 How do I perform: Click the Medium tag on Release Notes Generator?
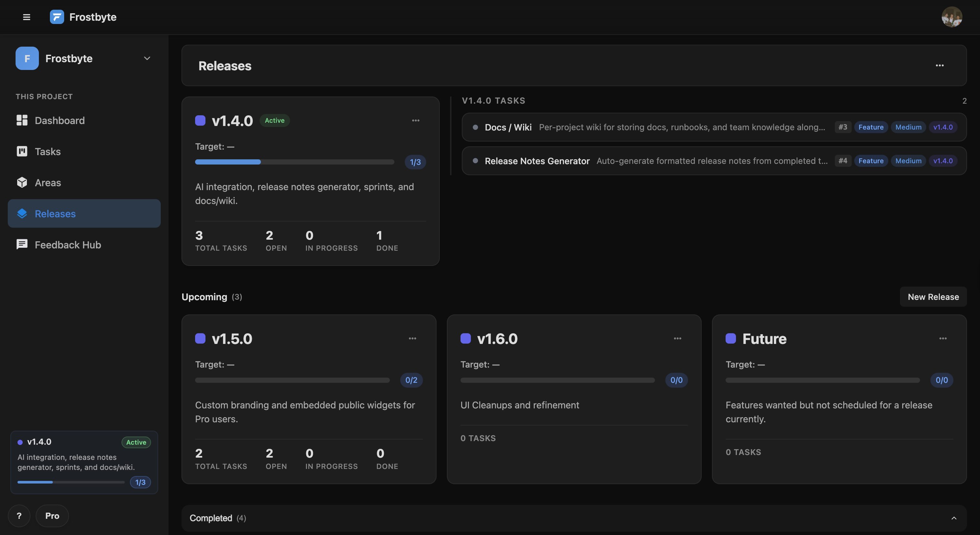pos(908,161)
